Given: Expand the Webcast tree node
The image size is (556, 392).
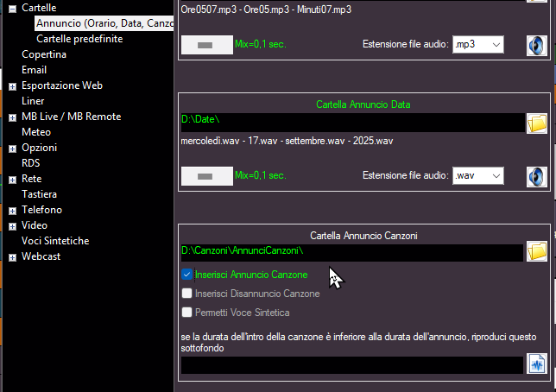Looking at the screenshot, I should point(12,257).
